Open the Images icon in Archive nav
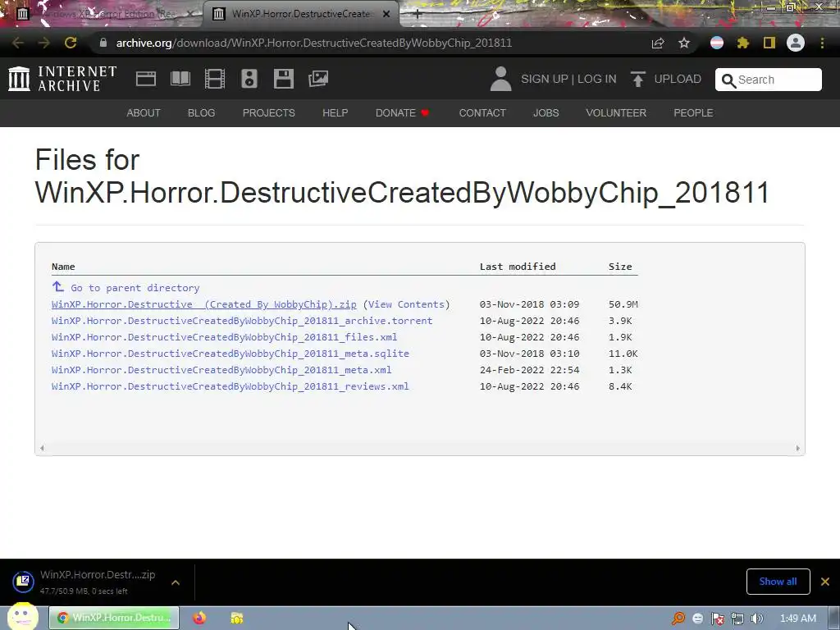The image size is (840, 630). (x=318, y=79)
